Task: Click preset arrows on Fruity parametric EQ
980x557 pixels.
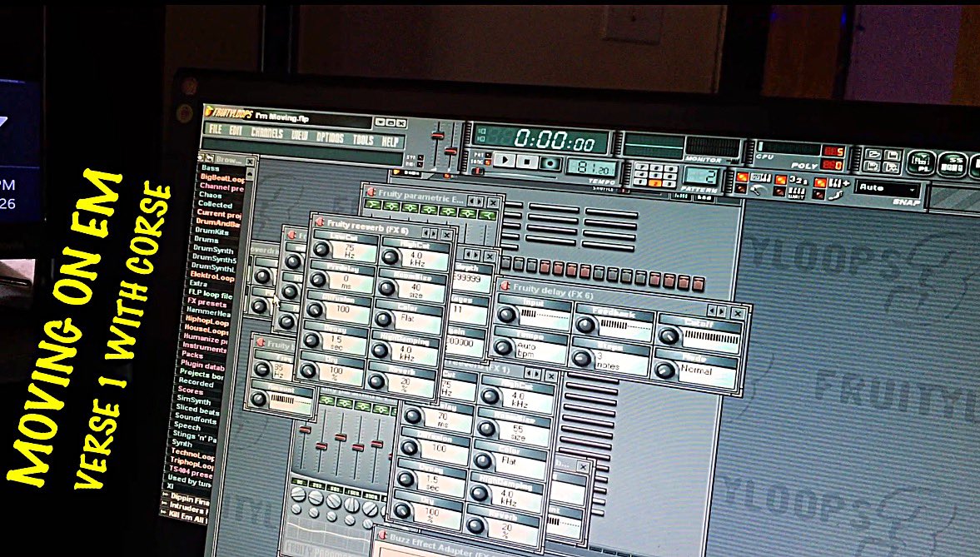Action: pos(475,201)
